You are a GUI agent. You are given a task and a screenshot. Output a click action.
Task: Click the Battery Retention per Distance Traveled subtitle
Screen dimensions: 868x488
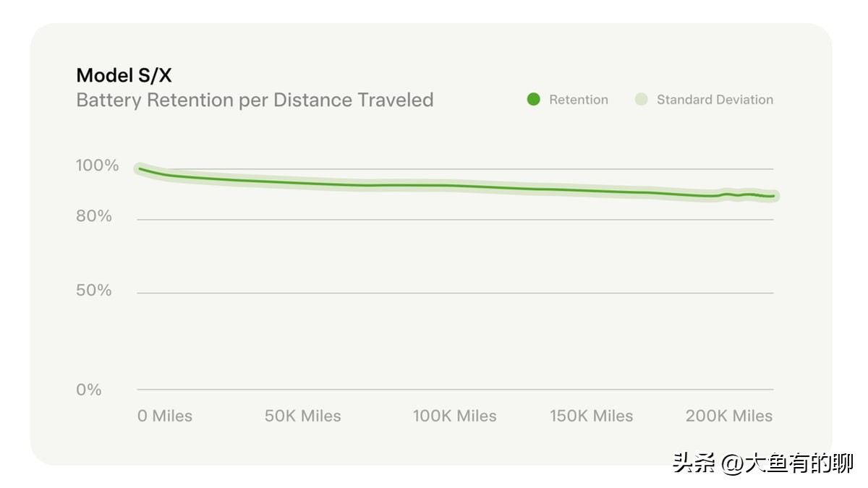click(x=255, y=100)
